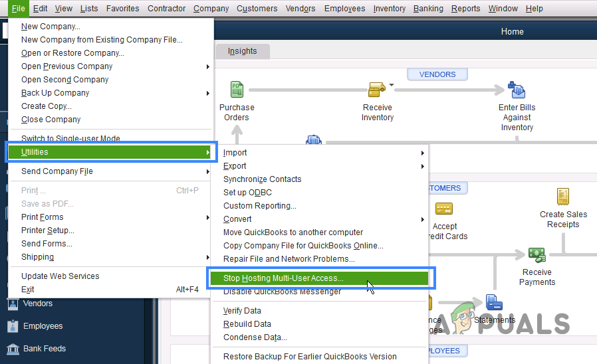Expand the Shipping submenu arrow
The image size is (597, 364).
coord(208,257)
